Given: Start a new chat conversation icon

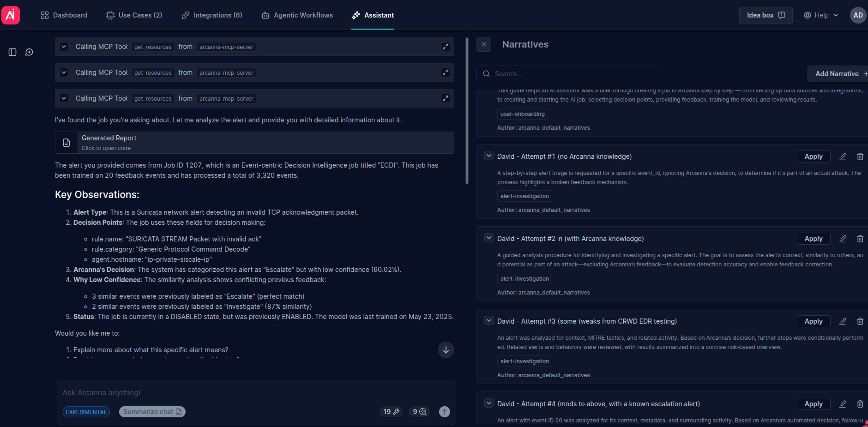Looking at the screenshot, I should [29, 52].
